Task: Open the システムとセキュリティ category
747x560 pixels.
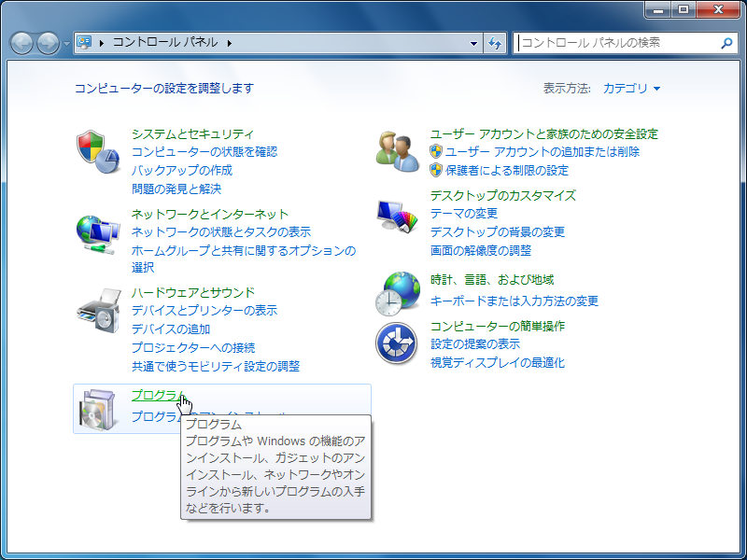Action: pyautogui.click(x=192, y=133)
